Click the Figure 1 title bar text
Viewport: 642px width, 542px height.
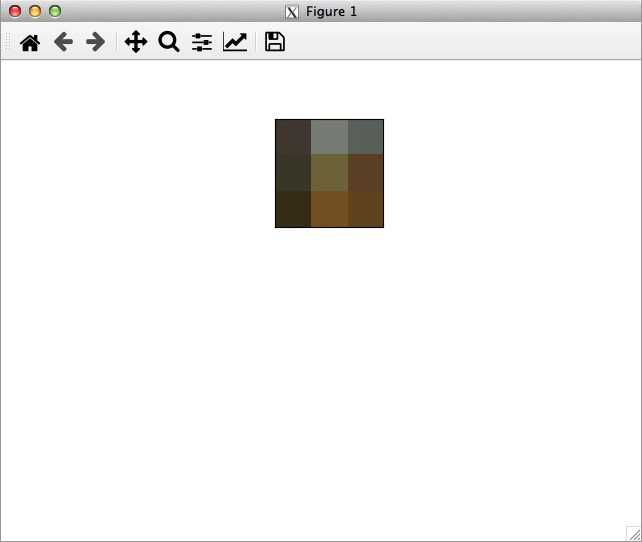[331, 11]
